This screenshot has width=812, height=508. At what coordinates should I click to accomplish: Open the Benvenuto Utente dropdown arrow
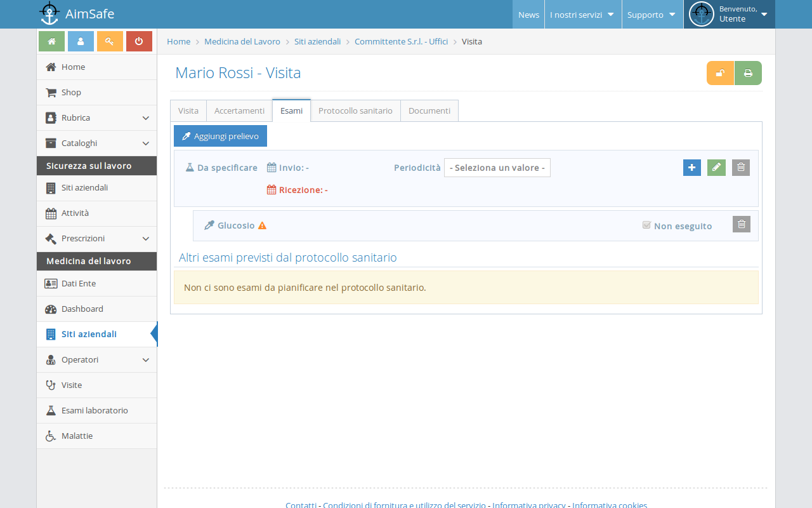(x=764, y=15)
